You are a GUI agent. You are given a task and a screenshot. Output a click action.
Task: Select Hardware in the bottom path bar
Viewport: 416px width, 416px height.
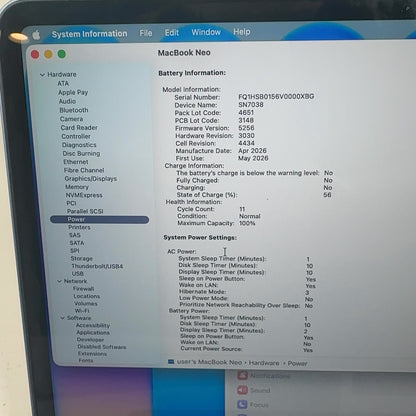click(264, 363)
